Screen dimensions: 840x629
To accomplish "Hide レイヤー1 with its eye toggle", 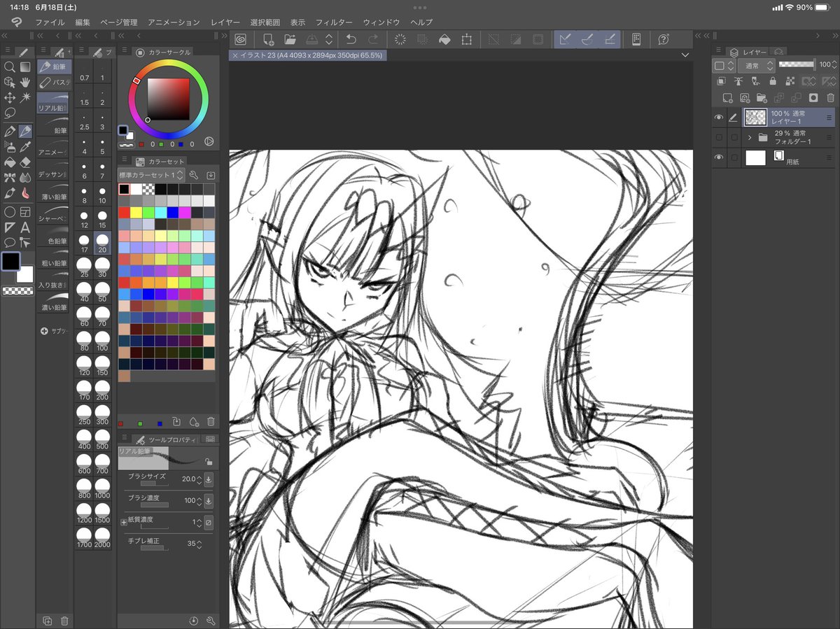I will 719,118.
